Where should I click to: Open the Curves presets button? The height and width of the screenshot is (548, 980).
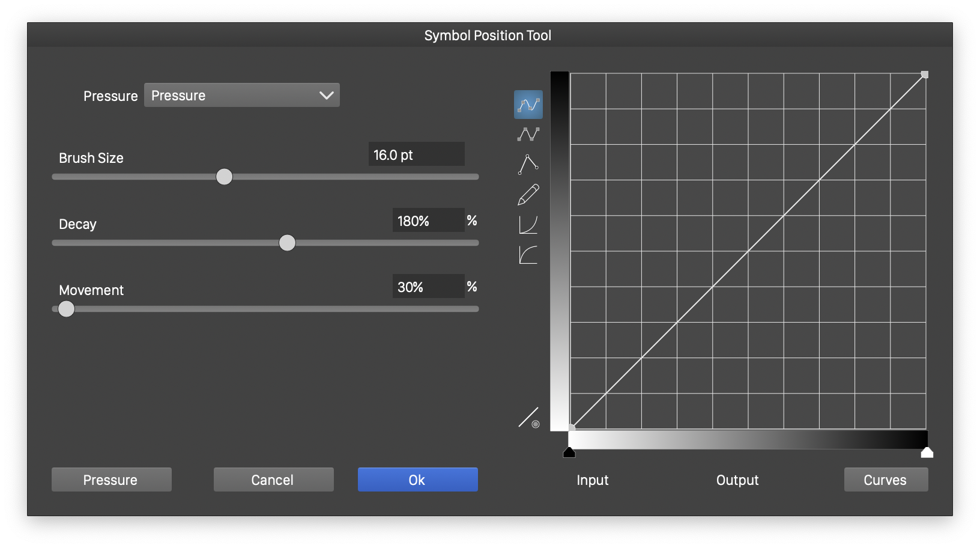(x=886, y=479)
